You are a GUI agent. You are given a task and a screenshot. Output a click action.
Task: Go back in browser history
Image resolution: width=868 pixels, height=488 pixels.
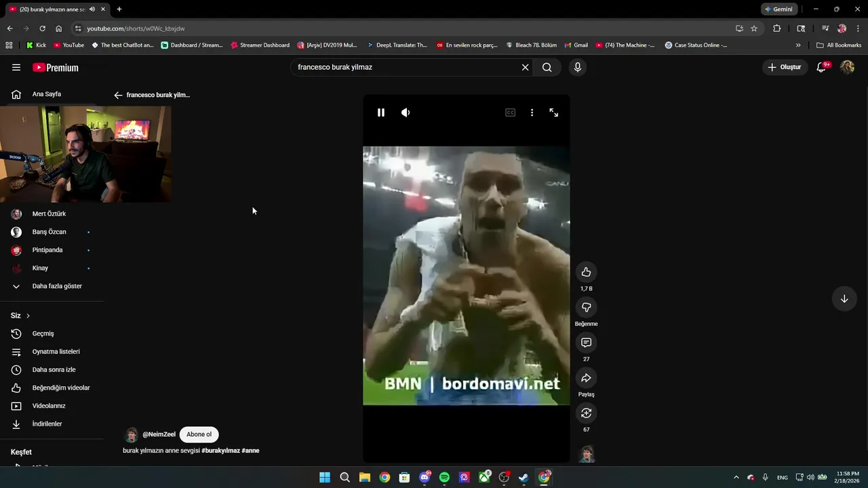click(9, 28)
